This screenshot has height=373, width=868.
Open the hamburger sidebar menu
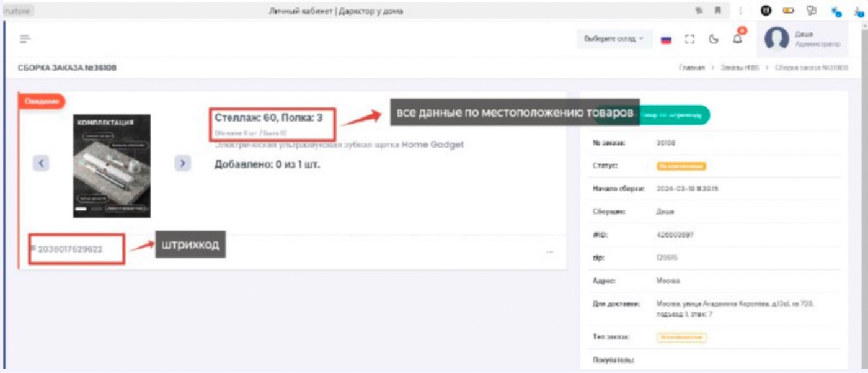[x=25, y=39]
